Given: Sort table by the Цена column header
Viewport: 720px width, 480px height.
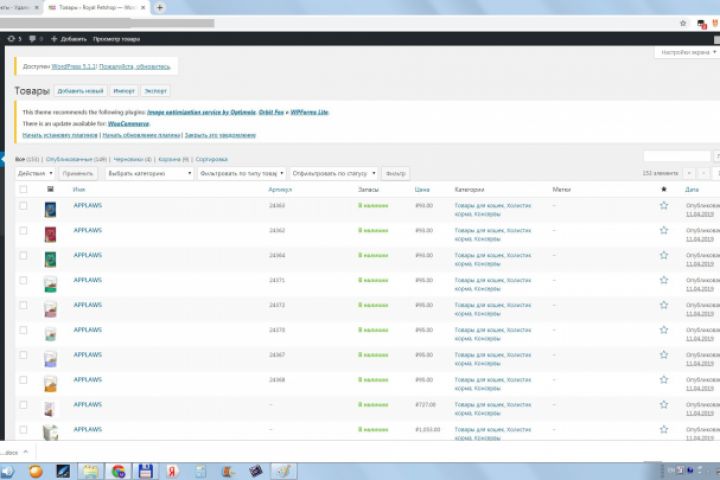Looking at the screenshot, I should click(422, 189).
